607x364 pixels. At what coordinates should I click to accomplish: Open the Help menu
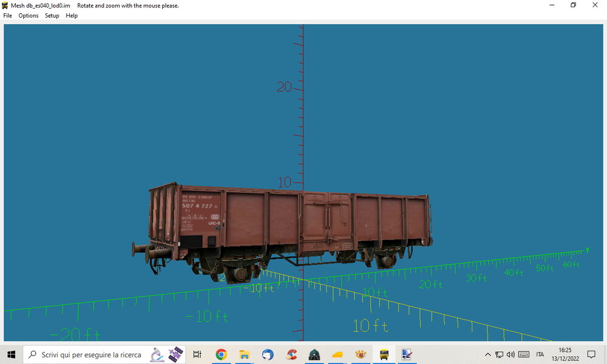click(72, 16)
